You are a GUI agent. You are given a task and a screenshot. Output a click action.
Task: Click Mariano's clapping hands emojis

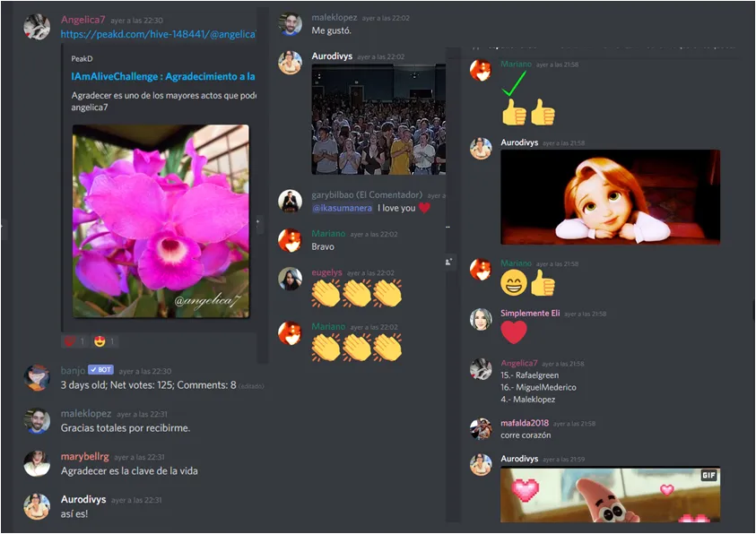[357, 348]
